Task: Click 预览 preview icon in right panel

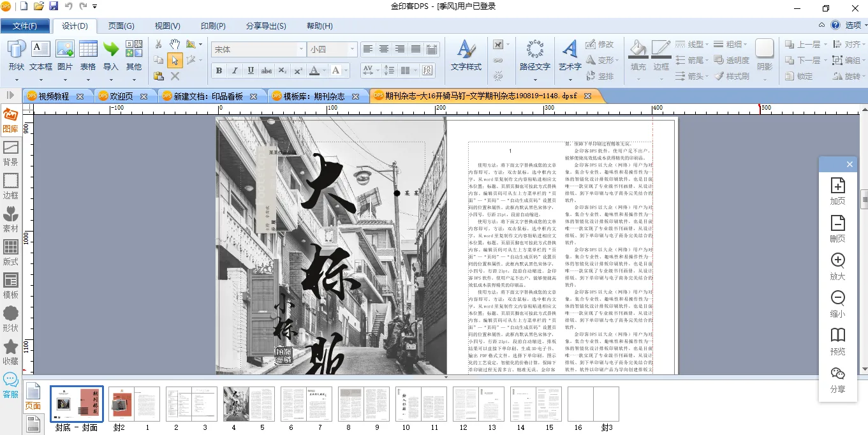Action: (837, 341)
